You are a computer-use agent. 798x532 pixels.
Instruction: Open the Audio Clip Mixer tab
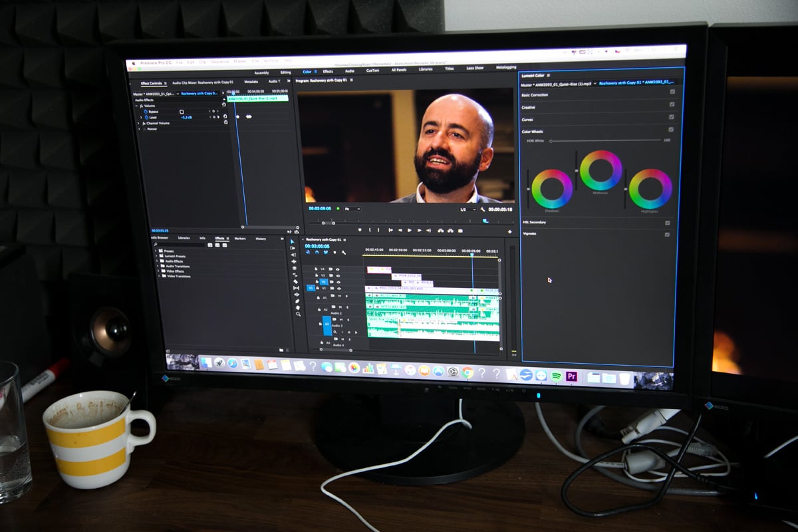[x=203, y=82]
